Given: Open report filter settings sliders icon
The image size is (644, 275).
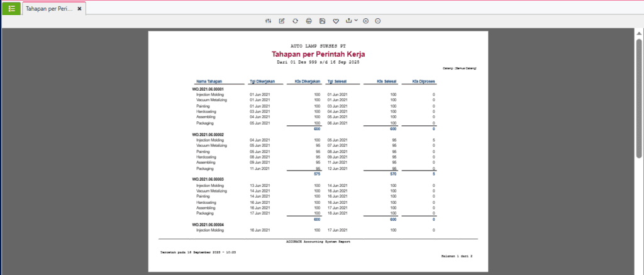Looking at the screenshot, I should click(268, 21).
